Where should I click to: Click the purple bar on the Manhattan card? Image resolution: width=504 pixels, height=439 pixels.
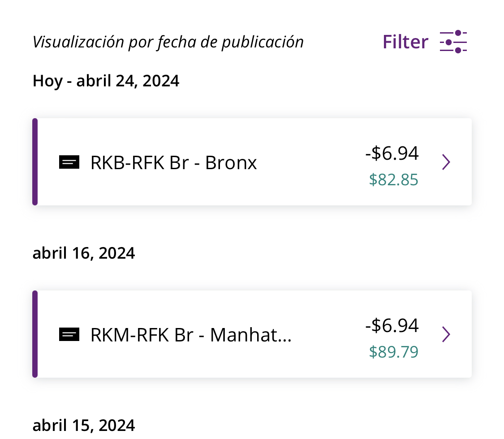point(35,334)
